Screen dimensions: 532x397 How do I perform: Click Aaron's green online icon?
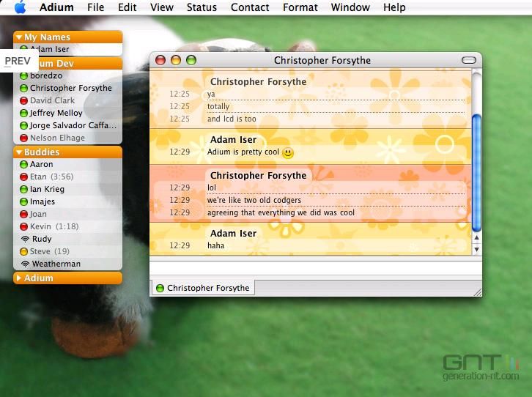pyautogui.click(x=23, y=164)
